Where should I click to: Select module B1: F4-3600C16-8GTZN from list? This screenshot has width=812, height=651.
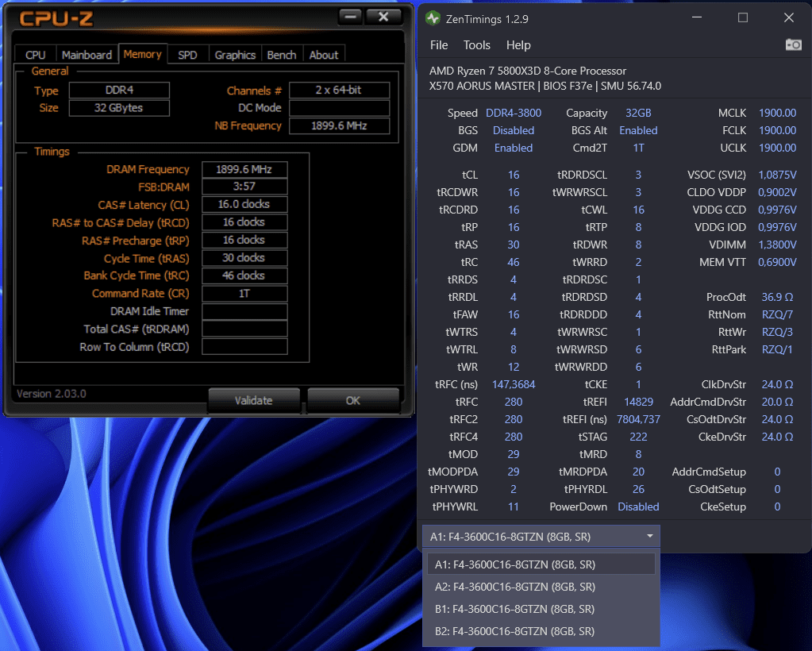[x=541, y=609]
